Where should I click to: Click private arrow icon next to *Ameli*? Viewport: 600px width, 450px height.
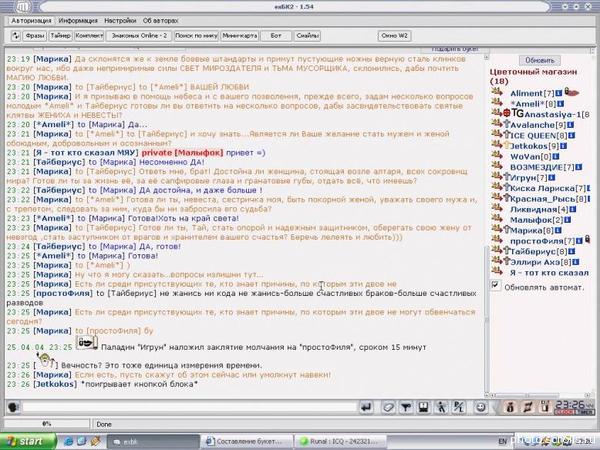pyautogui.click(x=497, y=103)
